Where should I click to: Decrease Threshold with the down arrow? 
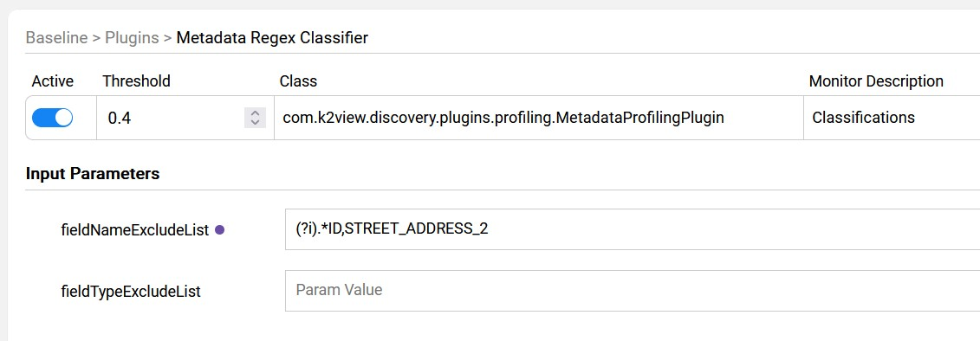pyautogui.click(x=255, y=122)
